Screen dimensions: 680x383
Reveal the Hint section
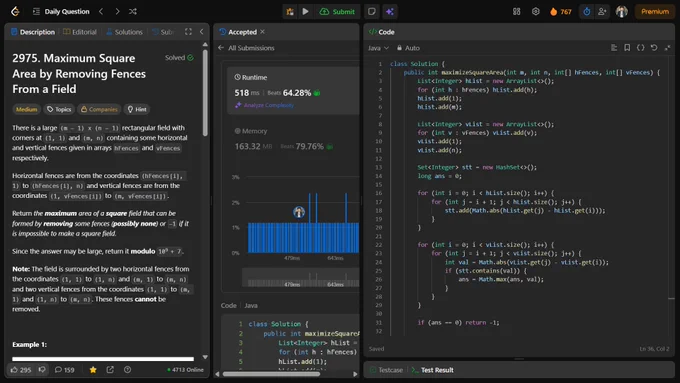point(137,109)
